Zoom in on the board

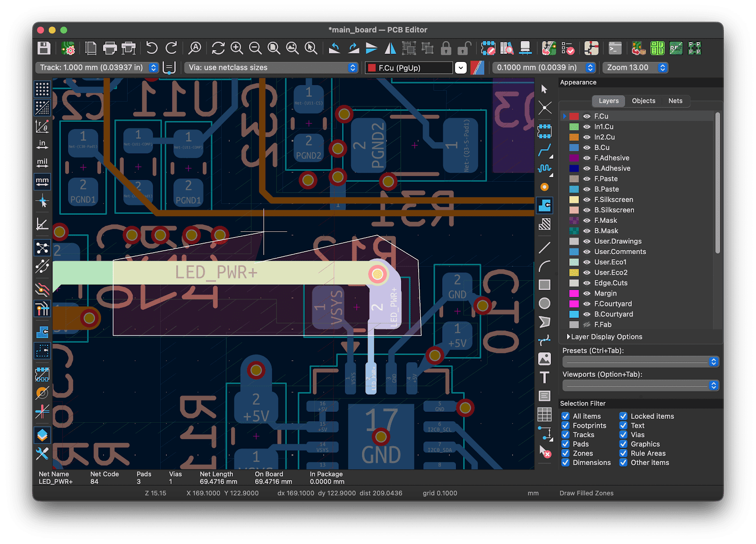pyautogui.click(x=237, y=48)
